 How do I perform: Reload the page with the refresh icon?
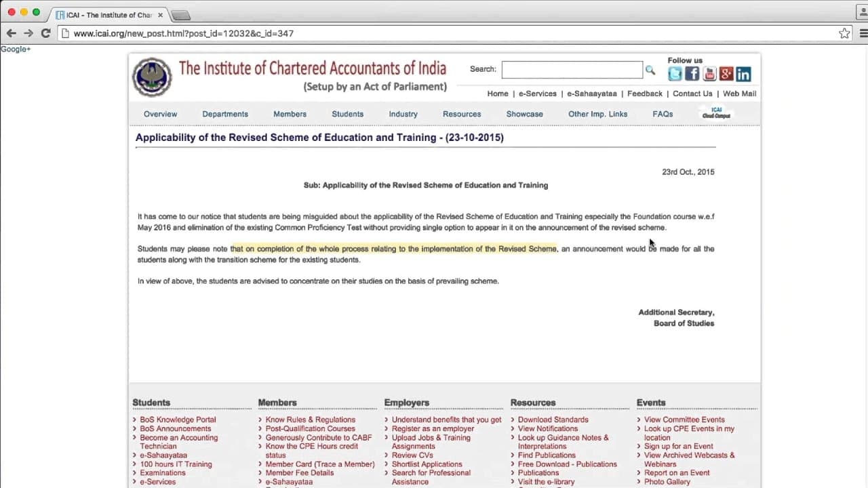pyautogui.click(x=45, y=33)
